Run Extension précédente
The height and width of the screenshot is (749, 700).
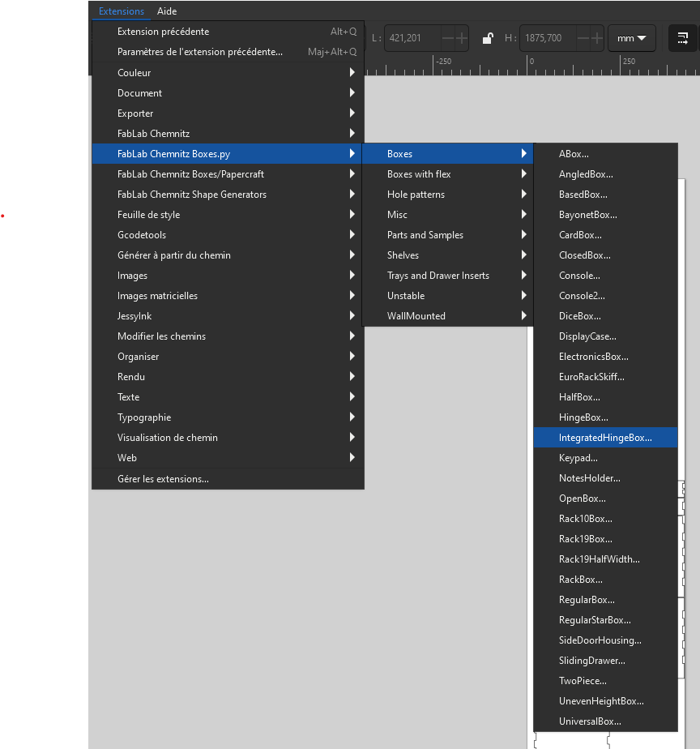(x=228, y=32)
